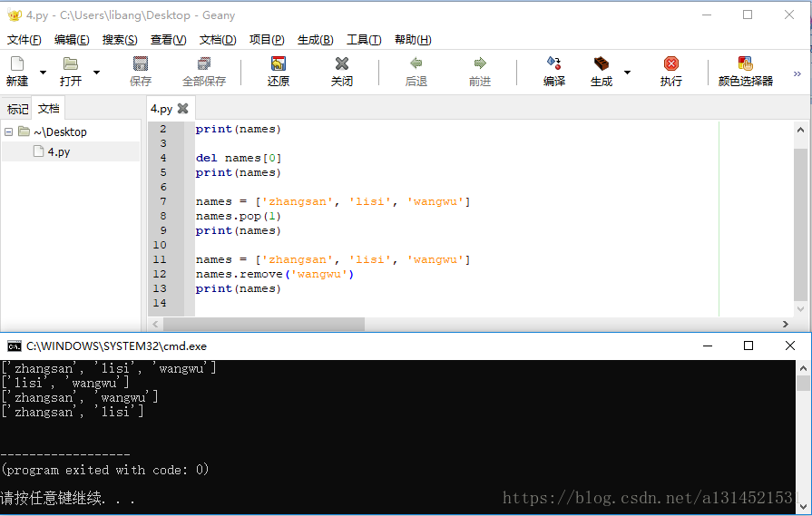Screen dimensions: 812x516
Task: Click the Compile (编译) toolbar icon
Action: [554, 63]
